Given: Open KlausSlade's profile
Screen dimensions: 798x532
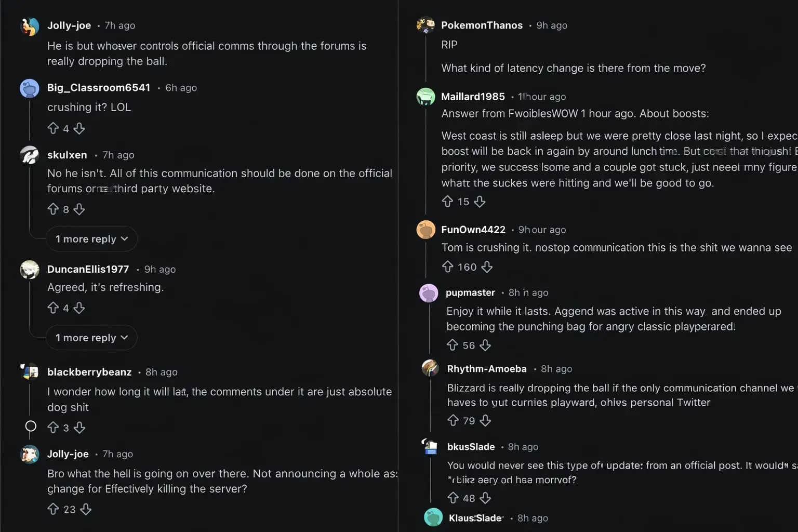Looking at the screenshot, I should click(x=475, y=517).
